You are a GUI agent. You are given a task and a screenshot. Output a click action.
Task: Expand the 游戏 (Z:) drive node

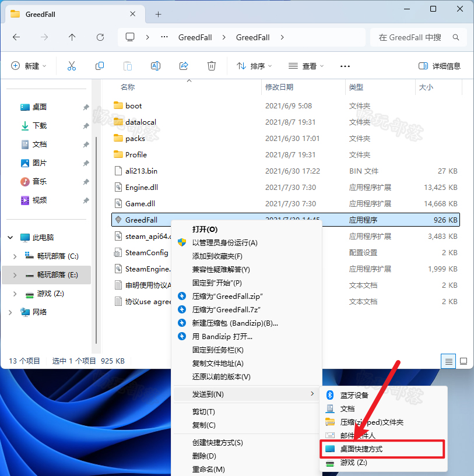pyautogui.click(x=15, y=294)
